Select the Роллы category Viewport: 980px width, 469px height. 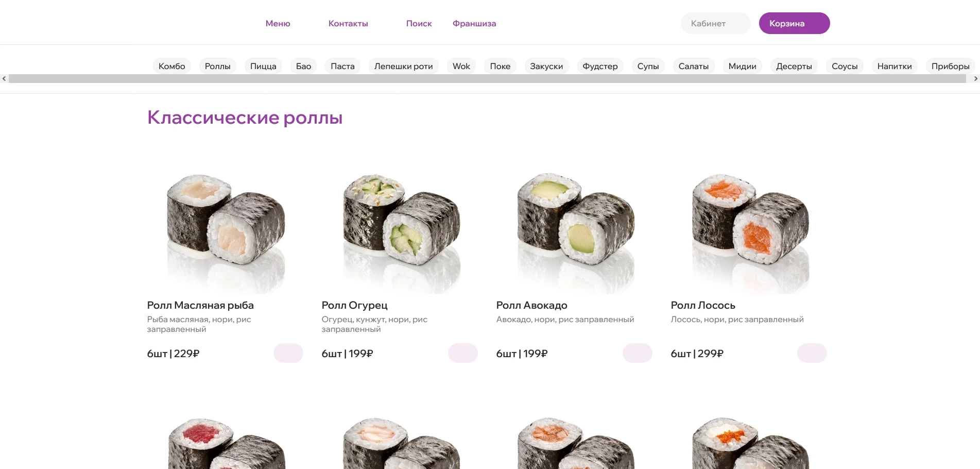218,66
